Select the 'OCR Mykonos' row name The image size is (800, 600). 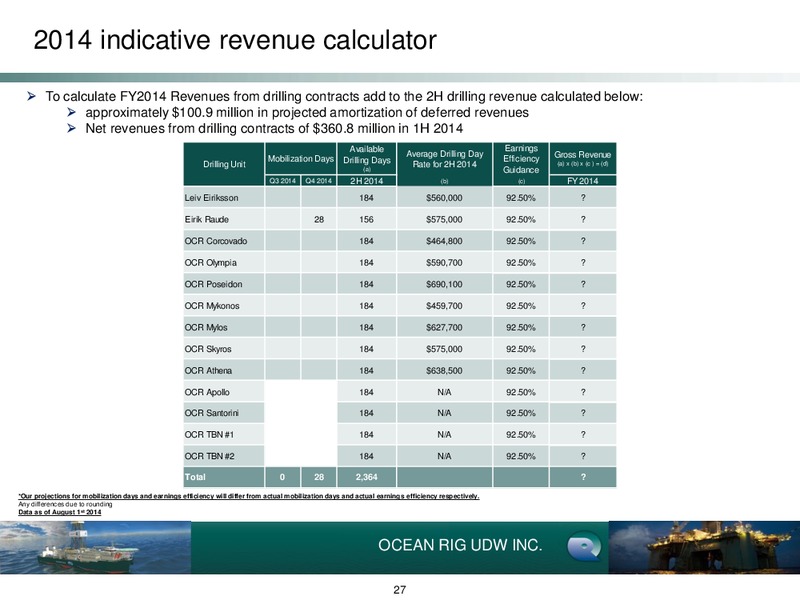pos(212,306)
